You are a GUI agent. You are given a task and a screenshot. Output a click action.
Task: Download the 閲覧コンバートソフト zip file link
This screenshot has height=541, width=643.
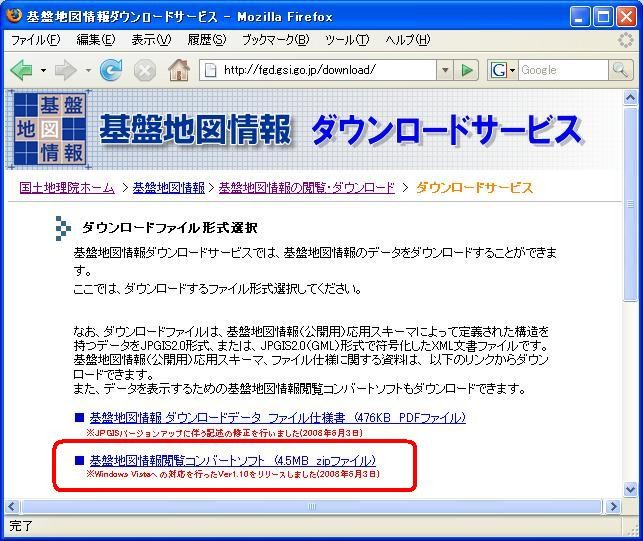tap(233, 461)
